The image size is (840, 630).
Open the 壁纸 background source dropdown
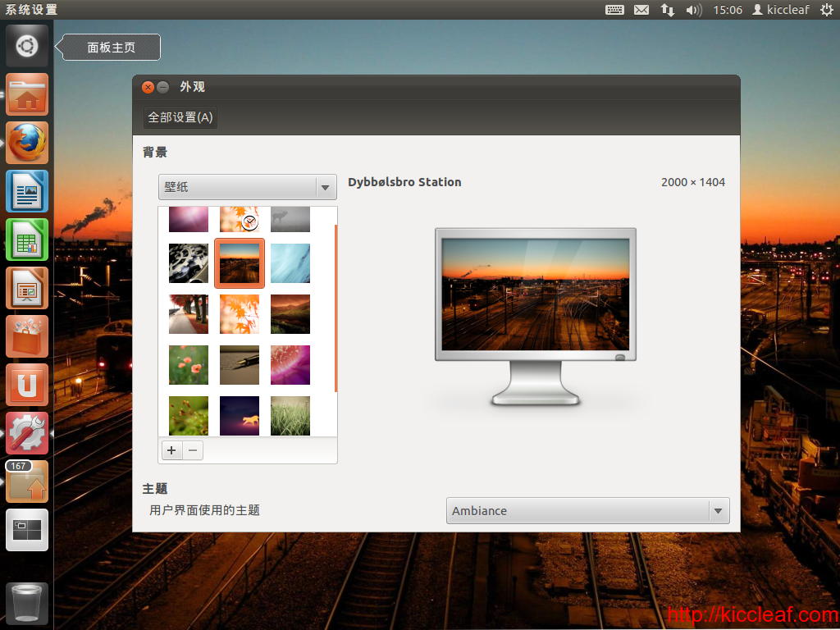pyautogui.click(x=248, y=187)
